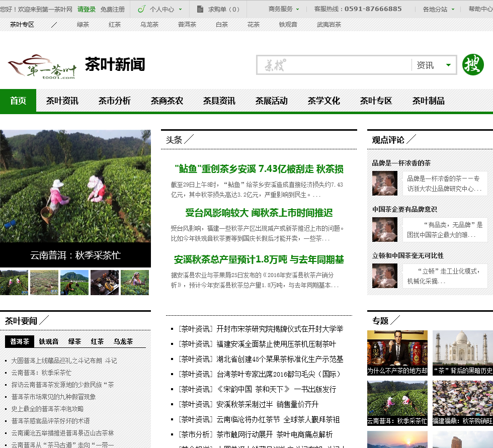Open 求购单 (0) link

pyautogui.click(x=223, y=10)
